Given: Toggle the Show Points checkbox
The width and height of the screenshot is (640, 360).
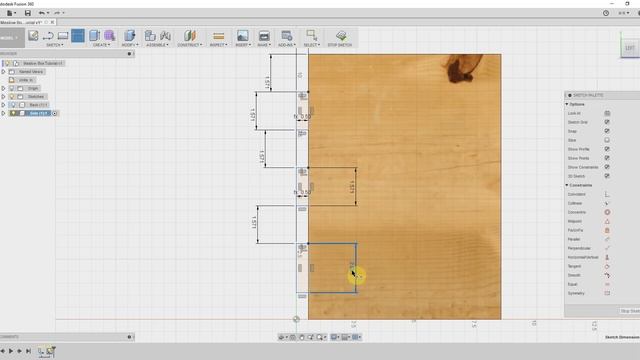Looking at the screenshot, I should pos(607,158).
